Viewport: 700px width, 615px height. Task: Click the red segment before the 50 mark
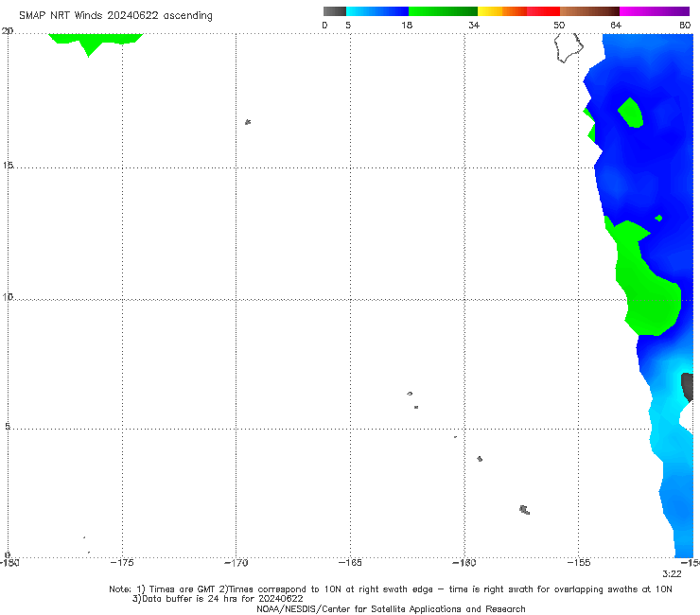(543, 11)
